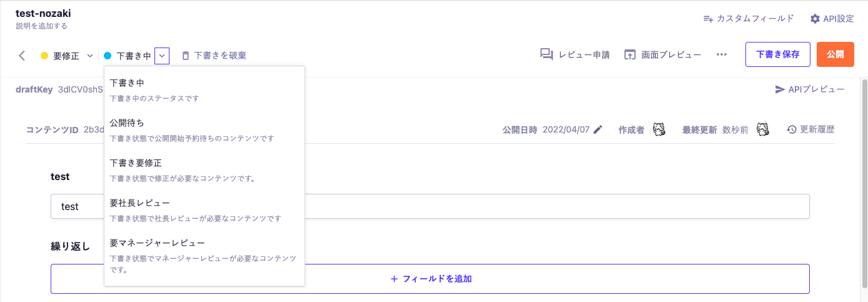Image resolution: width=868 pixels, height=302 pixels.
Task: Click the update history clock icon
Action: (792, 129)
